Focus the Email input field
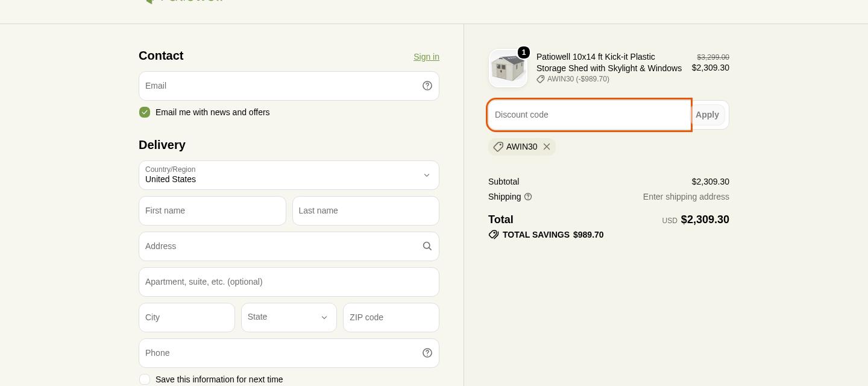 coord(289,86)
